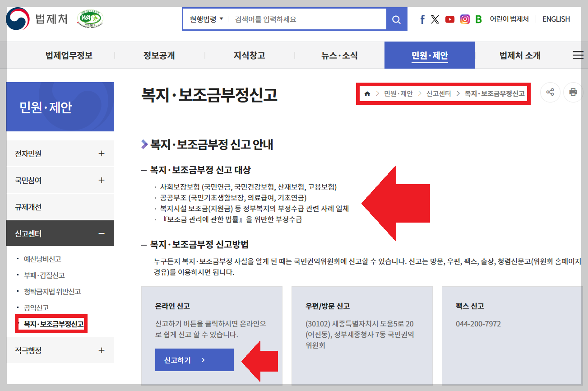The width and height of the screenshot is (588, 391).
Task: Click the home icon in breadcrumb
Action: click(367, 94)
